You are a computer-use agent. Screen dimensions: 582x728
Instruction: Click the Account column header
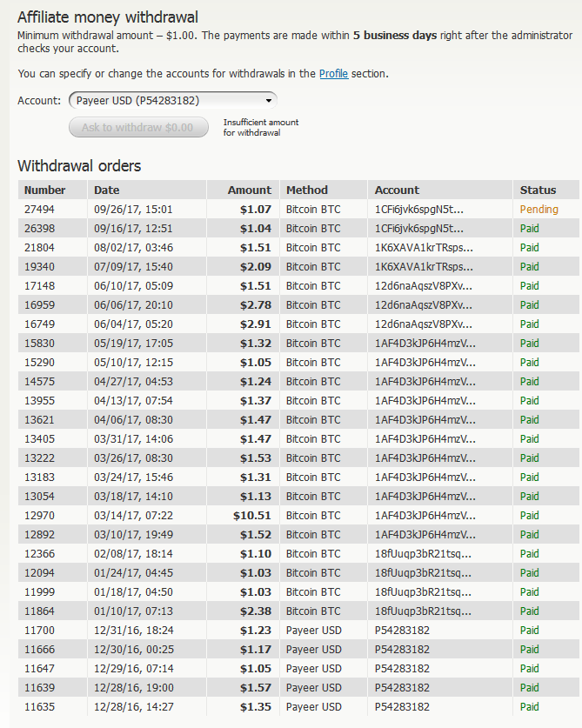[397, 190]
